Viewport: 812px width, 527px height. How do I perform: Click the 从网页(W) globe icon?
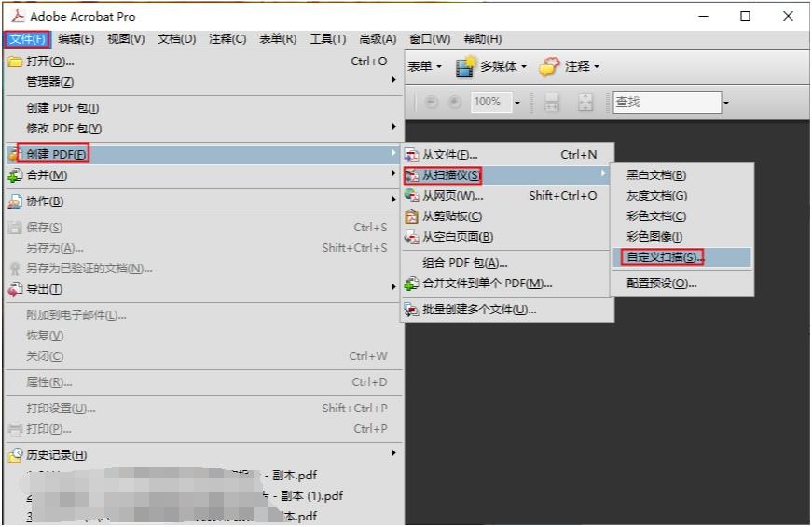coord(412,196)
